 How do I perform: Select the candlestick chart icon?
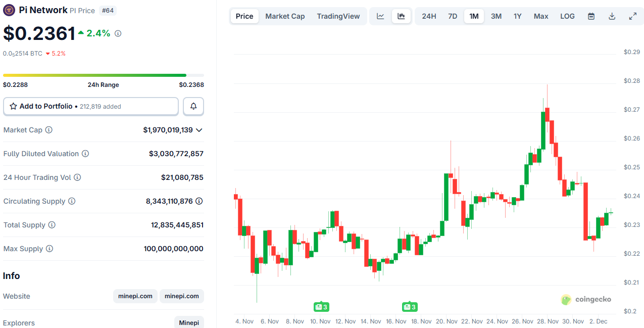[x=401, y=16]
